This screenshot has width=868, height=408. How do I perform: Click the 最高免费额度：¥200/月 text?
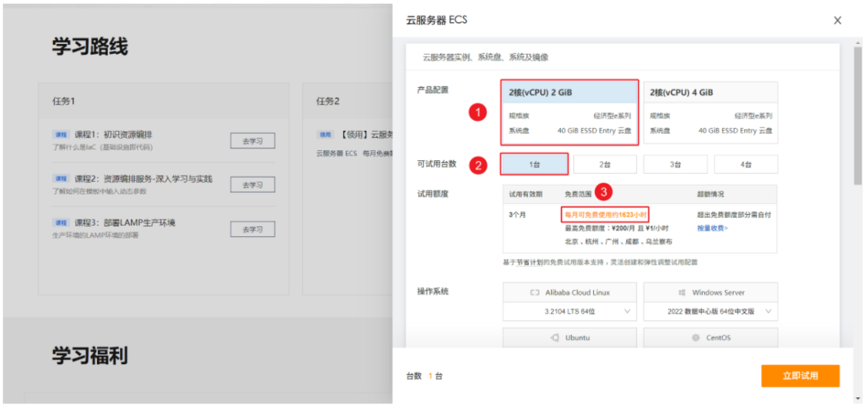600,228
